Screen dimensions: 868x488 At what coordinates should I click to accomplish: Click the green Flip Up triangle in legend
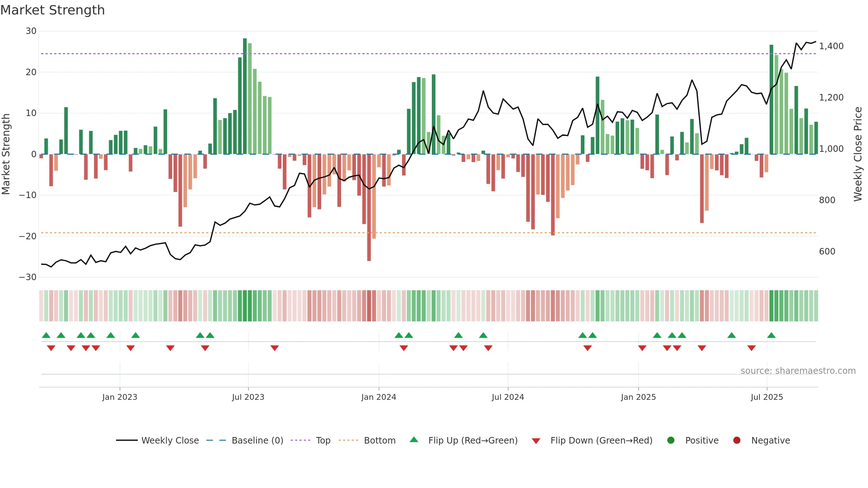[x=414, y=440]
